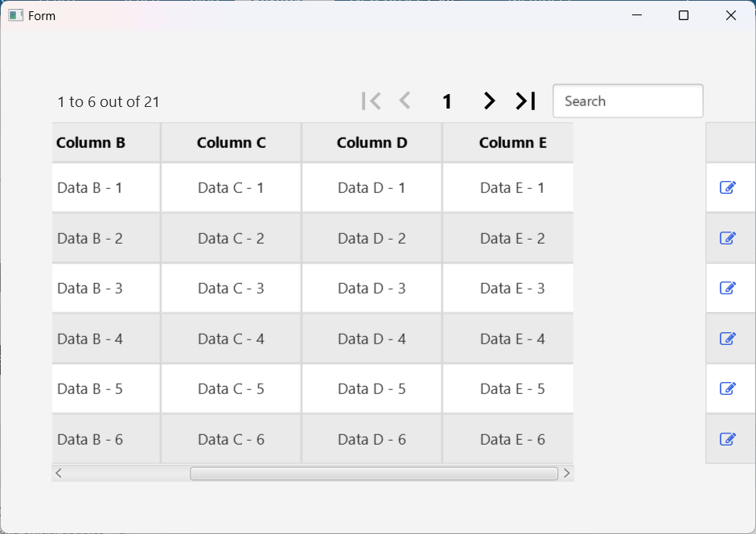
Task: Click the Column E header
Action: click(512, 143)
